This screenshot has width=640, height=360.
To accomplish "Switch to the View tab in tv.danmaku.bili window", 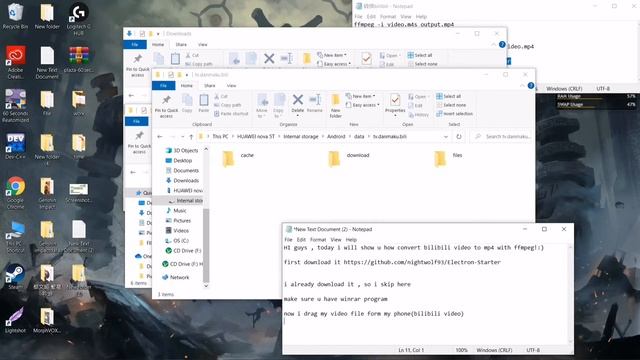I will click(231, 86).
